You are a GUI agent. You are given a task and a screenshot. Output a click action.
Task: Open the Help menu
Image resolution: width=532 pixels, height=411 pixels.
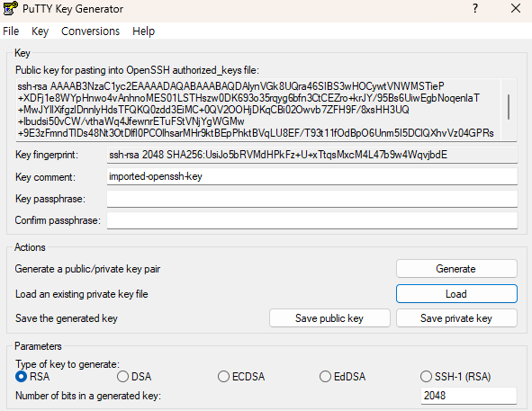coord(143,31)
